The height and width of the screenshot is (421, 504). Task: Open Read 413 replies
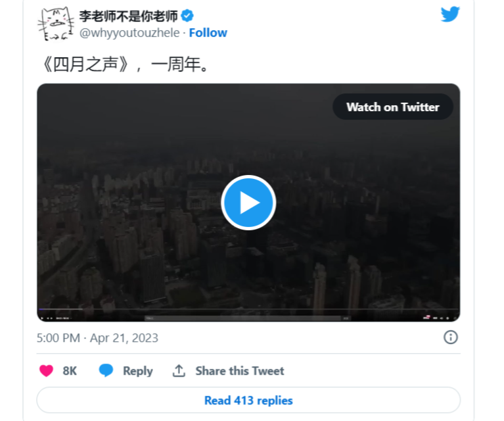pos(248,401)
